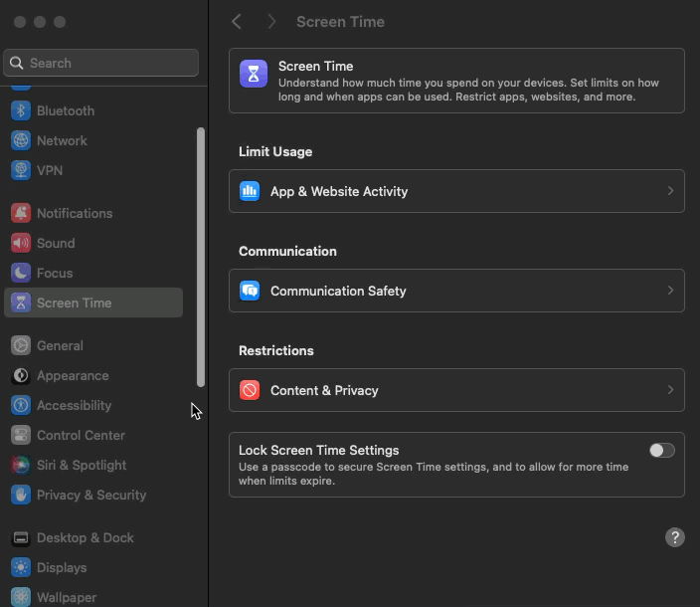Click the Control Center icon

[x=21, y=435]
